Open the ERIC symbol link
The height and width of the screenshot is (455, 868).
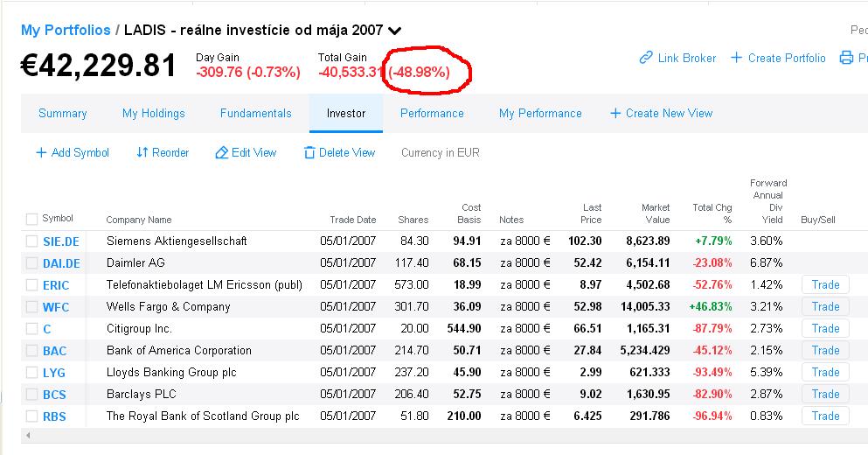(56, 285)
